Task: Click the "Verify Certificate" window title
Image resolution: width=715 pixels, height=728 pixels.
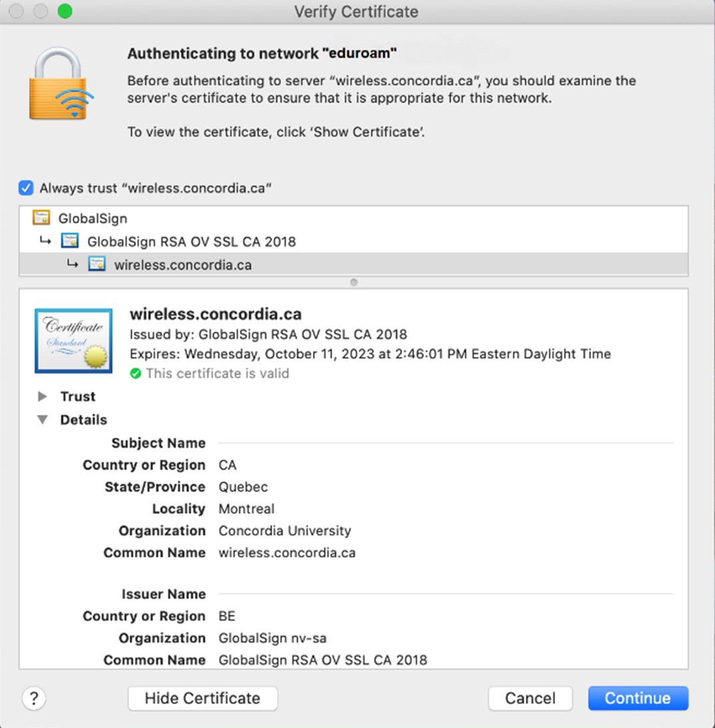Action: click(x=356, y=11)
